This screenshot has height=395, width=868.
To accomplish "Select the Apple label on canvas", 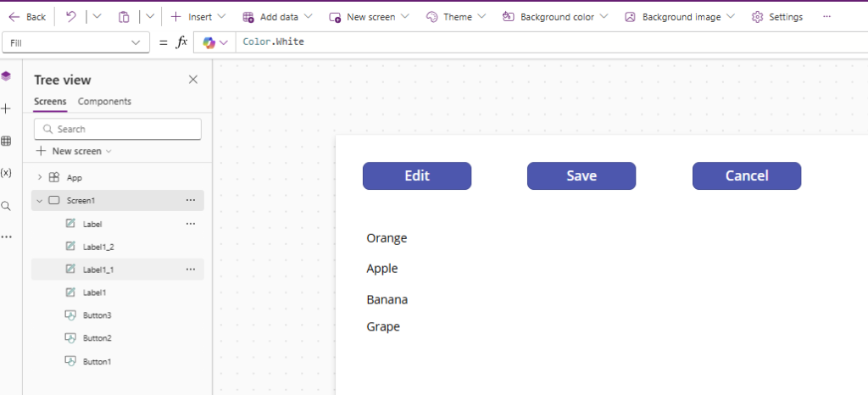I will click(x=382, y=269).
